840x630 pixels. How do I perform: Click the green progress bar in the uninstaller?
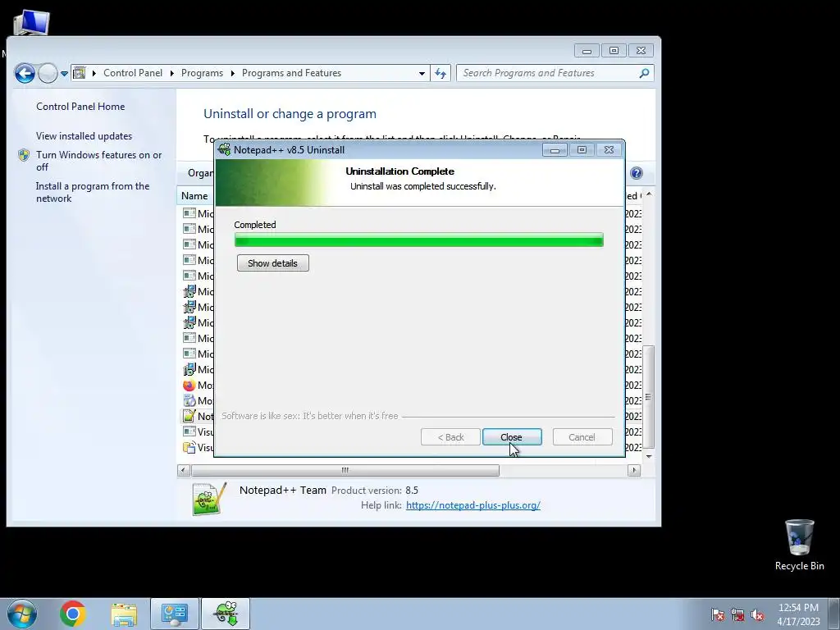coord(419,240)
